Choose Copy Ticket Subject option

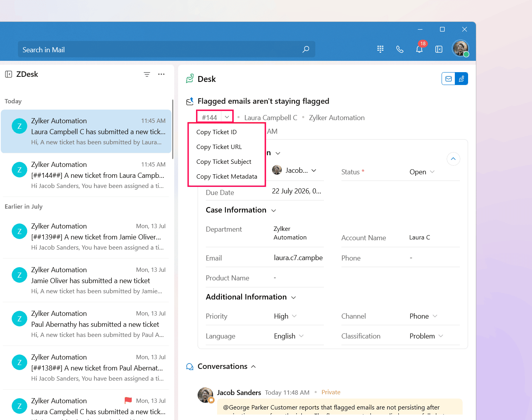click(x=226, y=161)
